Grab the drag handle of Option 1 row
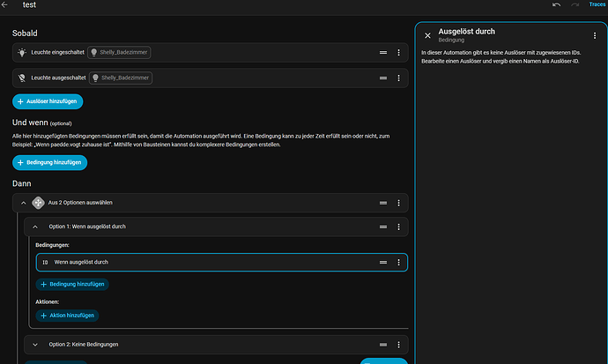Screen dimensions: 608x364 tap(383, 227)
